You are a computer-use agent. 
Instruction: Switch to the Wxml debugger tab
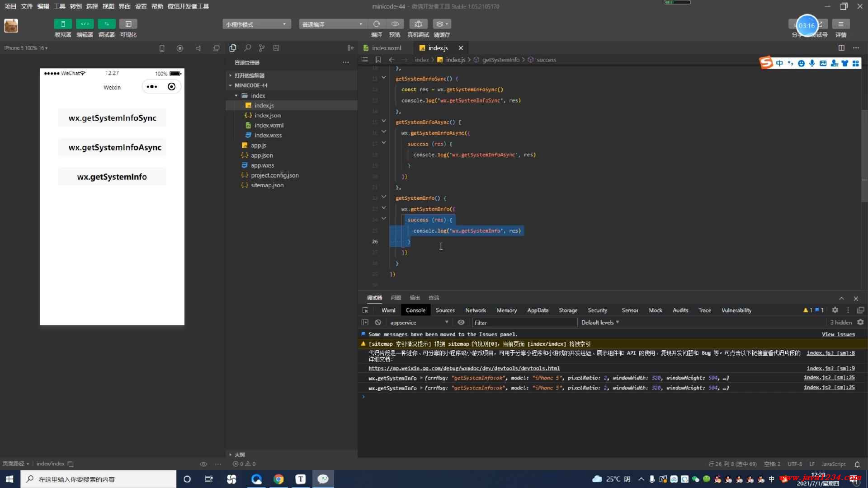point(388,310)
